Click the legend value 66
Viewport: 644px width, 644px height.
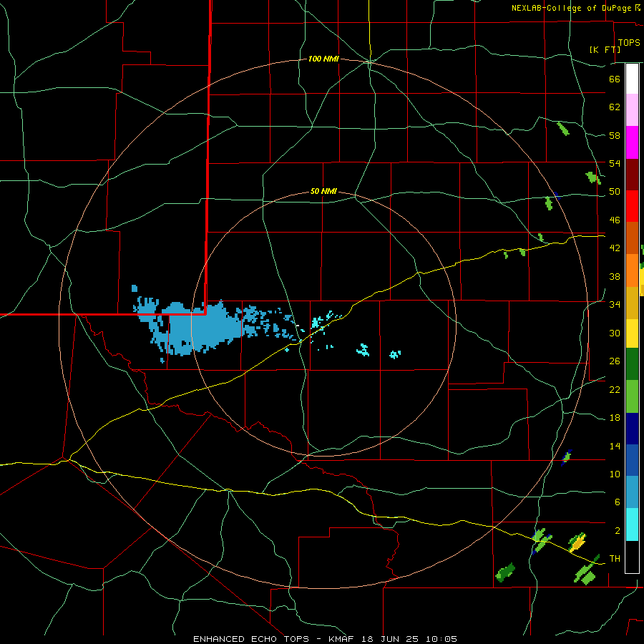click(x=615, y=79)
